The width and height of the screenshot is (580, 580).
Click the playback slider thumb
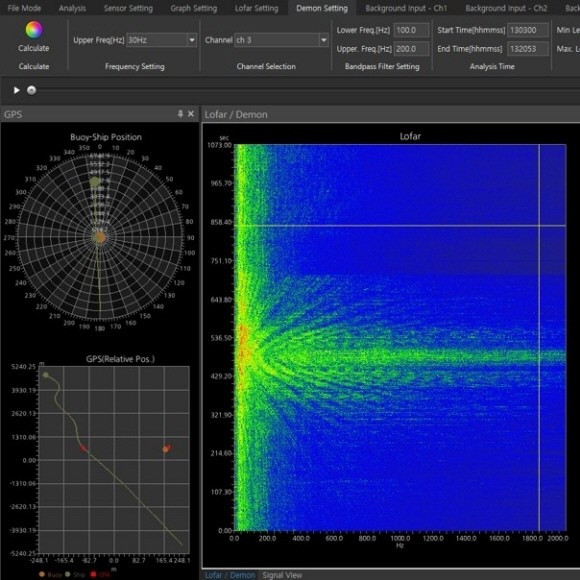[31, 90]
